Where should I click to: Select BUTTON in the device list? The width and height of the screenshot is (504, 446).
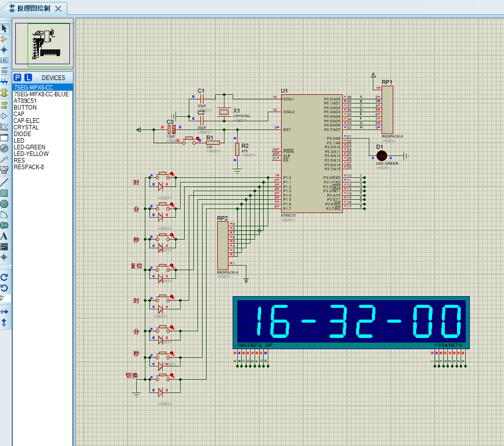(42, 107)
